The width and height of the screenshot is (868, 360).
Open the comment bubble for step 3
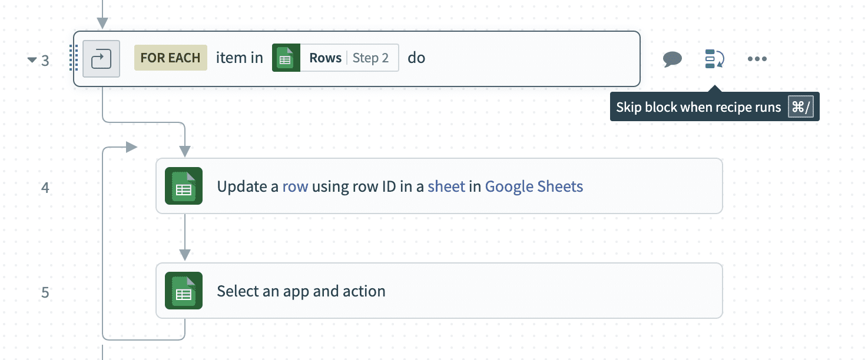point(672,59)
